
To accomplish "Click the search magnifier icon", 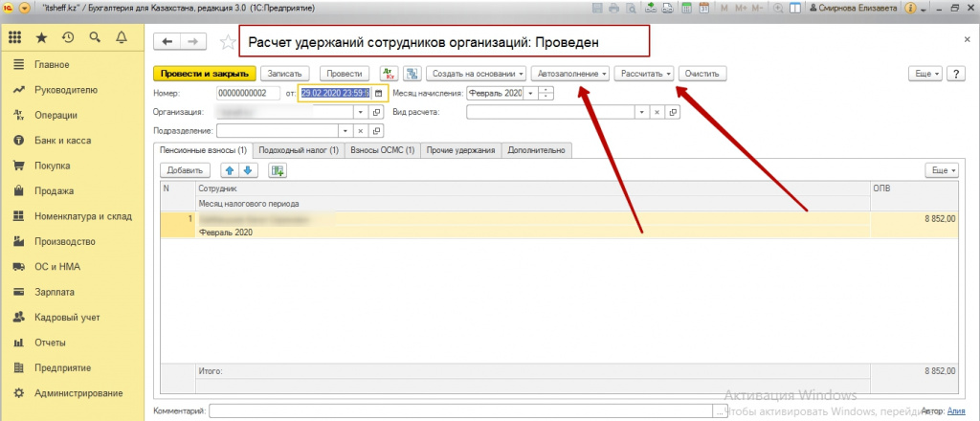I will pos(95,38).
